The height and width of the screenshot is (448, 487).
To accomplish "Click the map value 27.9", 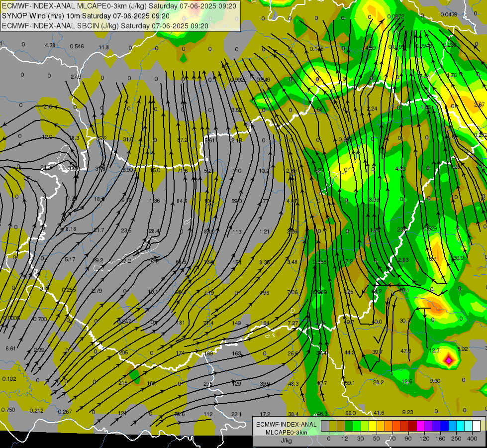I will 76,77.
